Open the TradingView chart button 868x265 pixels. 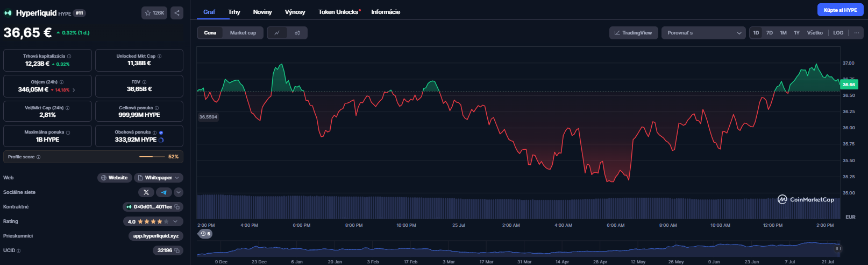pos(634,33)
